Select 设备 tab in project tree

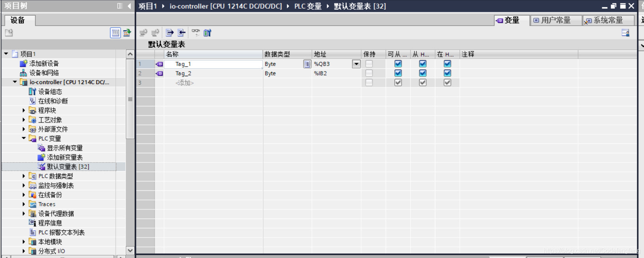[x=19, y=20]
